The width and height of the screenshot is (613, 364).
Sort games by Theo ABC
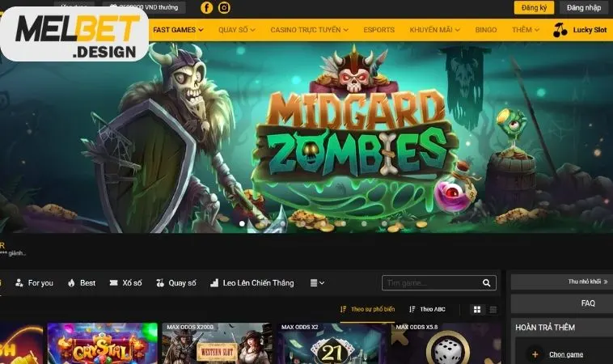tap(427, 309)
